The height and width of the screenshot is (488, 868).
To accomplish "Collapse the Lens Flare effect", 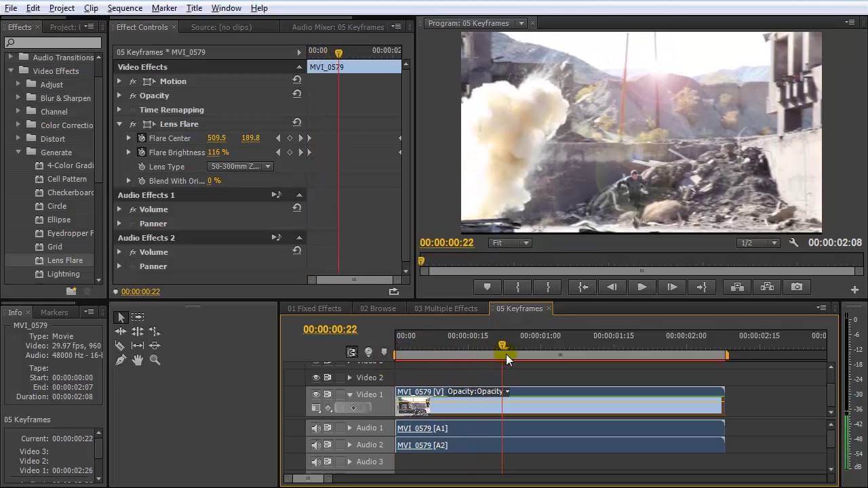I will [119, 124].
